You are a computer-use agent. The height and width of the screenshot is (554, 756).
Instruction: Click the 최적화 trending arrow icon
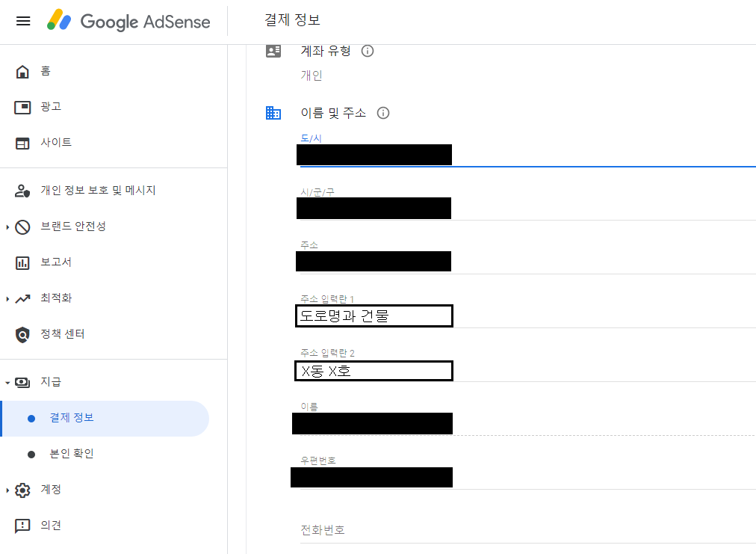22,299
